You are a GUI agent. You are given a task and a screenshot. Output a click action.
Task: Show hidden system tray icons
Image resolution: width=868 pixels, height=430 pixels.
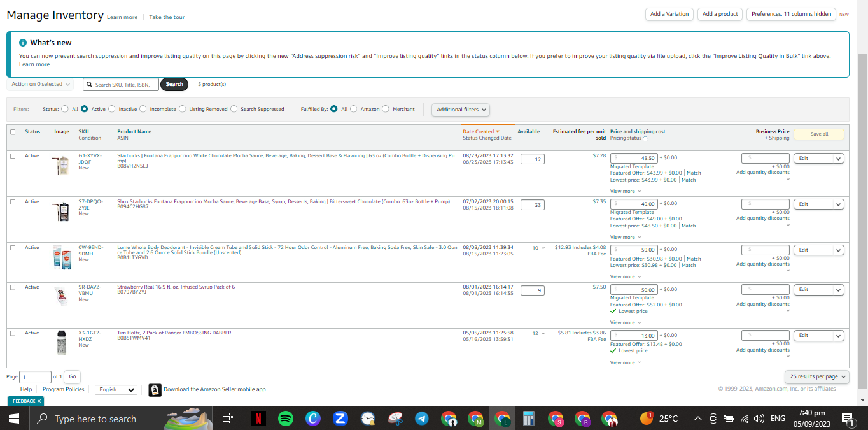click(x=698, y=419)
